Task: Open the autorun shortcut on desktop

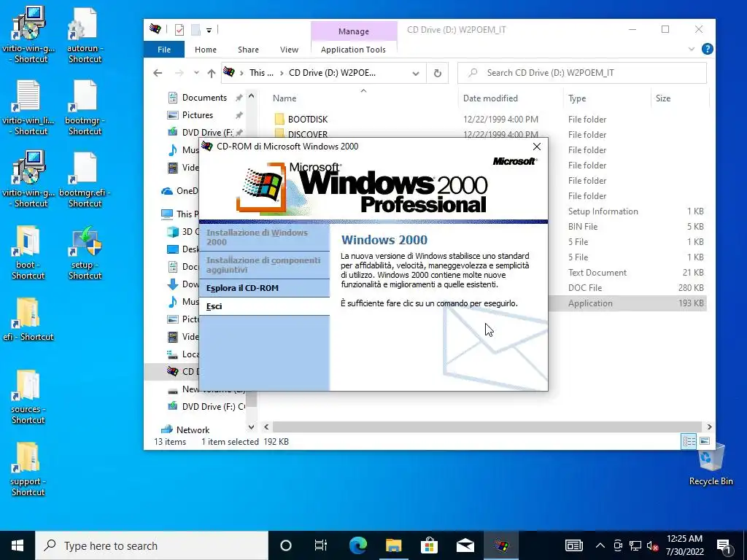Action: [85, 34]
